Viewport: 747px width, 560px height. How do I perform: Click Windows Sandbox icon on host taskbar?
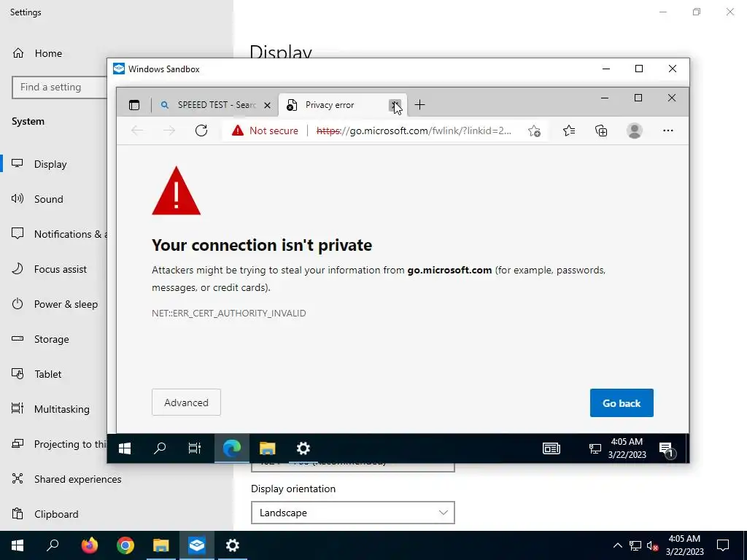[x=196, y=545]
